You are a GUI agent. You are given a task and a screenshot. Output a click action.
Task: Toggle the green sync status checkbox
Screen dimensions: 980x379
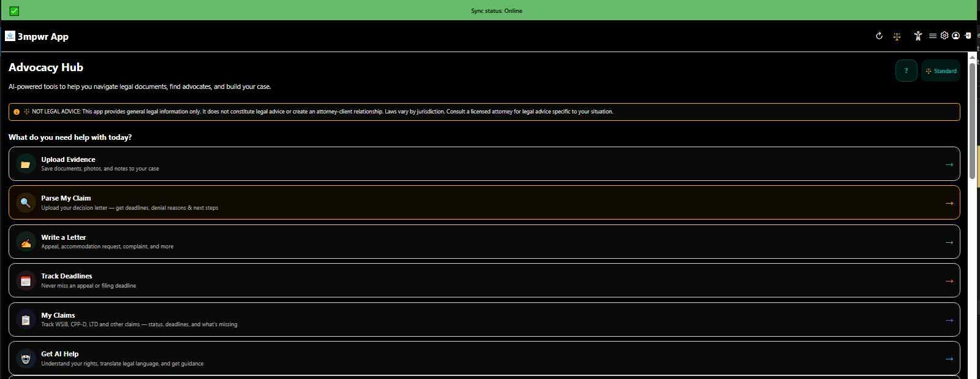coord(14,11)
